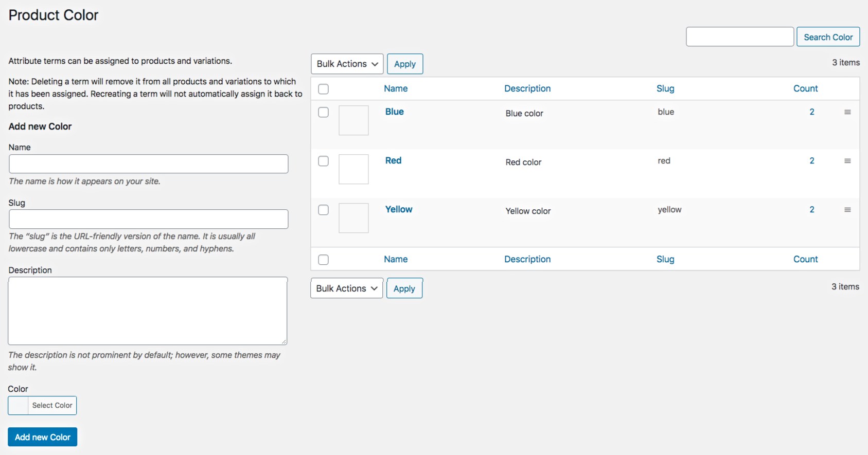Select the Red term checkbox
This screenshot has height=455, width=868.
point(323,161)
